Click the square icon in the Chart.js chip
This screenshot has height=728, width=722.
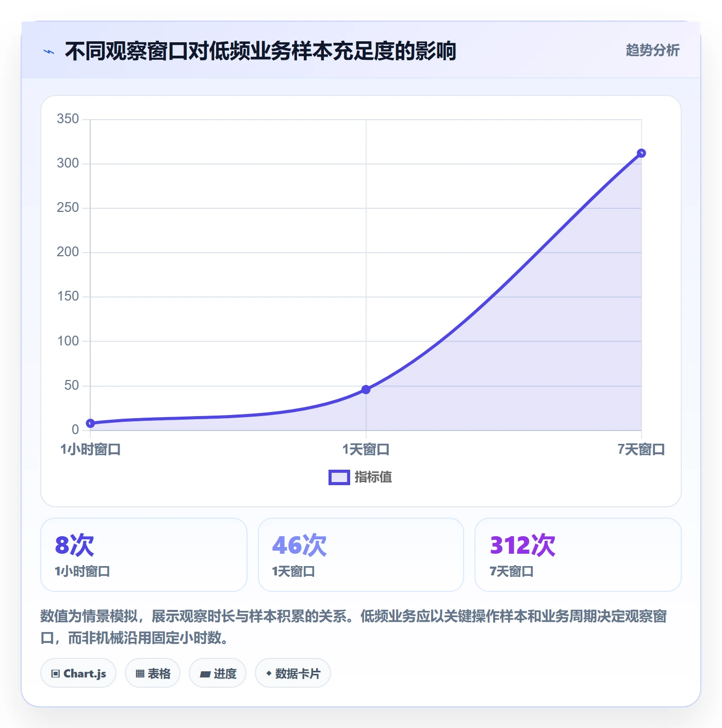pyautogui.click(x=56, y=674)
